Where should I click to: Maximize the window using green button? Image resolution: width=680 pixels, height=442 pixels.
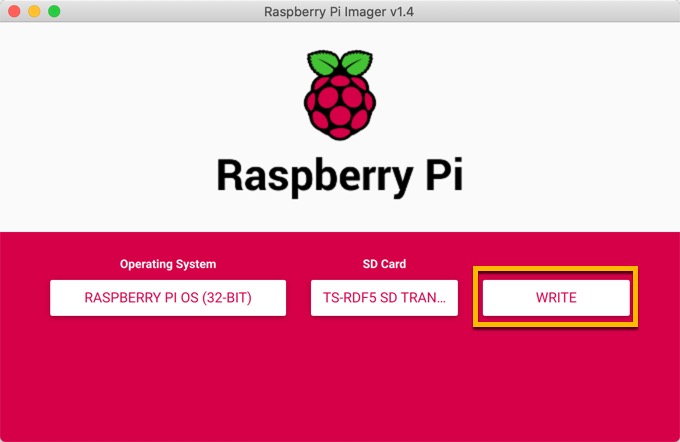pos(54,11)
